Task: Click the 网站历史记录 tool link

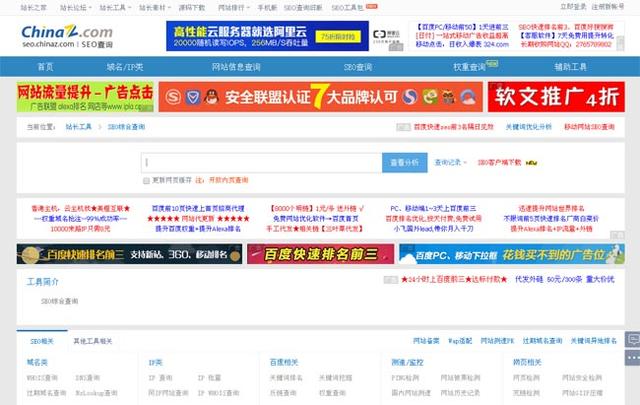Action: [x=460, y=393]
